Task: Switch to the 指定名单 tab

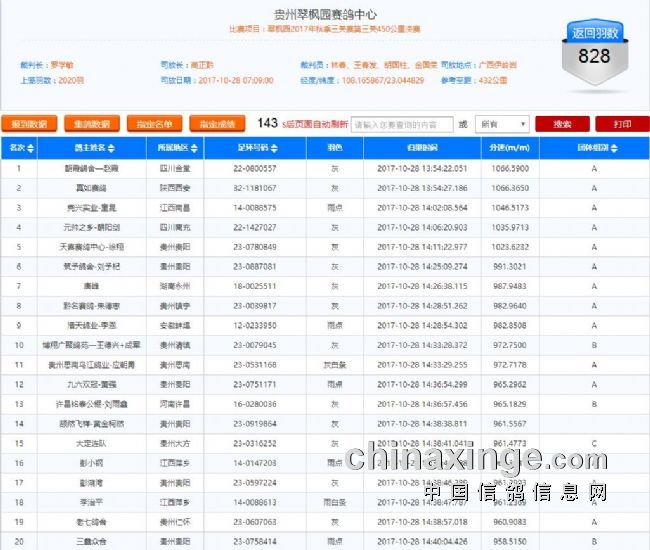Action: click(154, 124)
